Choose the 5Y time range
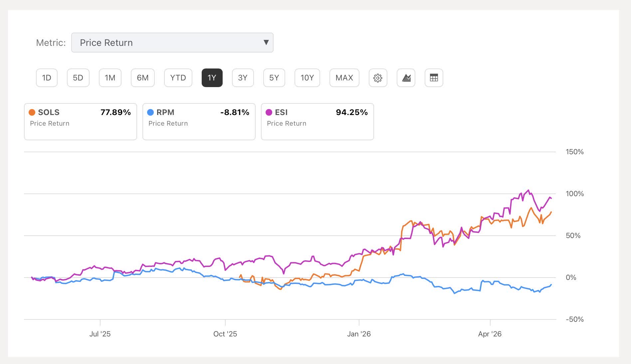 [x=274, y=78]
